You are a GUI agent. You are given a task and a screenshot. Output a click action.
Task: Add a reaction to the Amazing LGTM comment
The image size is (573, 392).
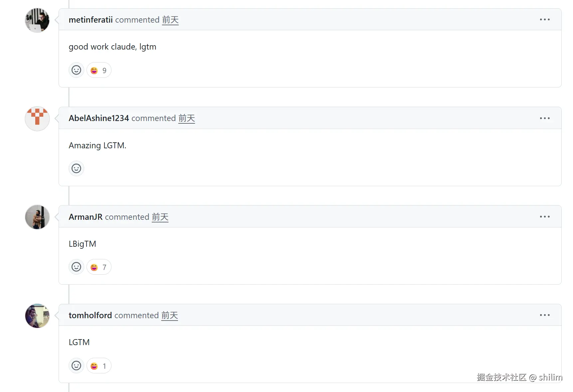(76, 169)
